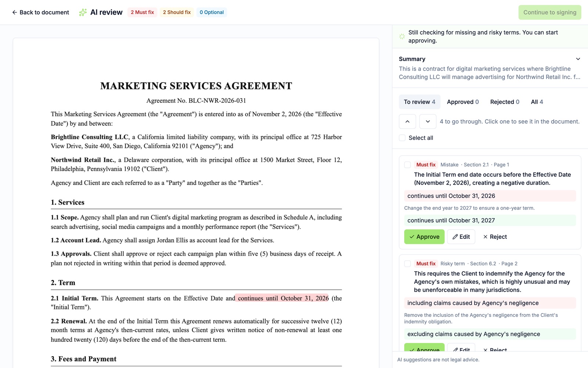
Task: Click the '3. Fees and Payment' heading
Action: 83,359
